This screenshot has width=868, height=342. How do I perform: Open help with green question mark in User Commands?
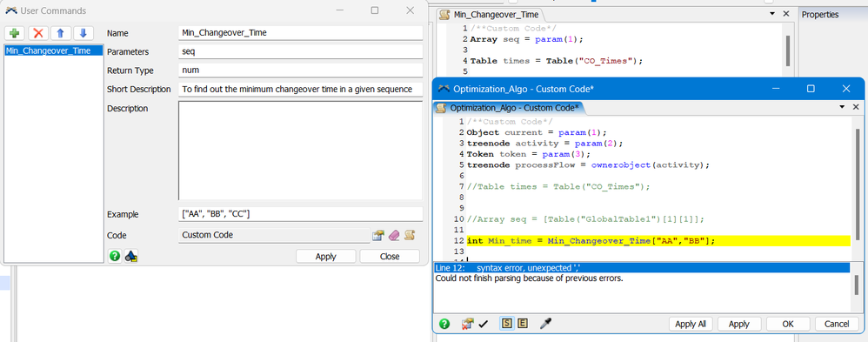tap(115, 256)
